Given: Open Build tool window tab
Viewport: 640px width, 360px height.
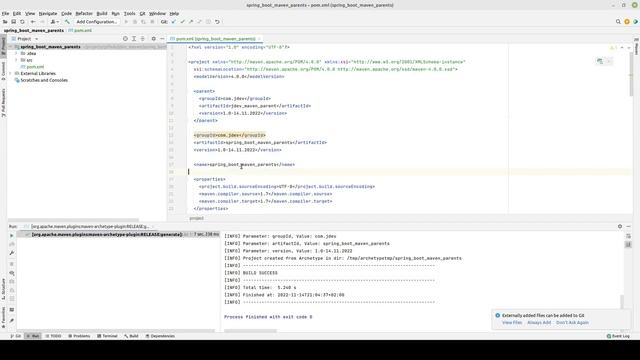Looking at the screenshot, I should [131, 336].
